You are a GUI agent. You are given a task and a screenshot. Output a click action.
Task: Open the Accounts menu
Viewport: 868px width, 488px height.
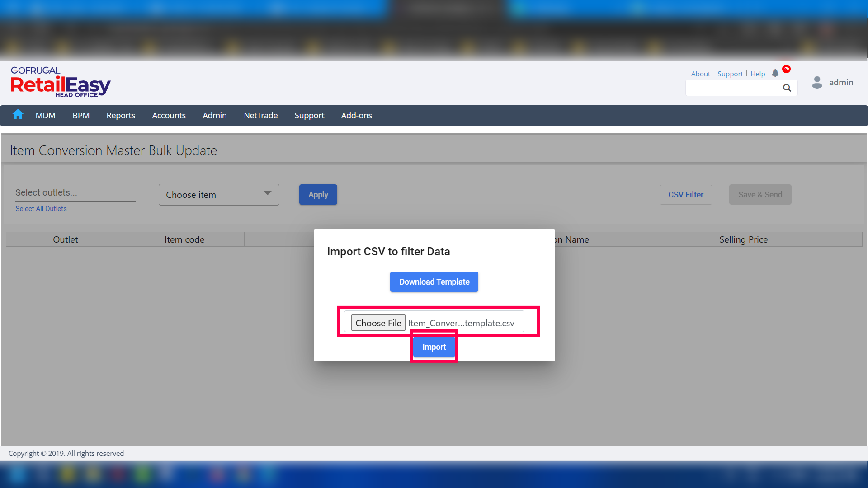(x=169, y=116)
